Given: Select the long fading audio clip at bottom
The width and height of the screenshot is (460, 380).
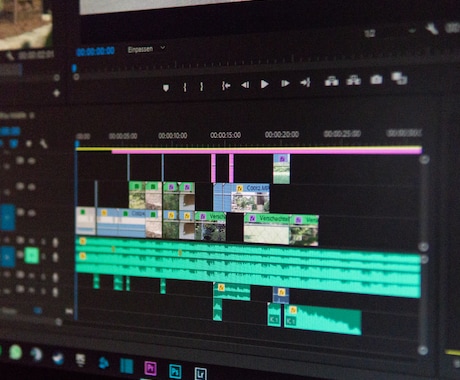Looking at the screenshot, I should [323, 320].
